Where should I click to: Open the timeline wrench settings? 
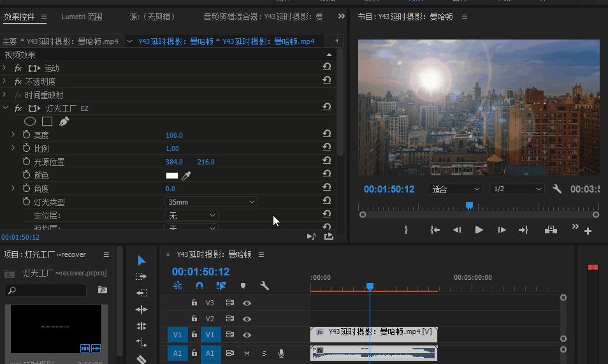264,286
